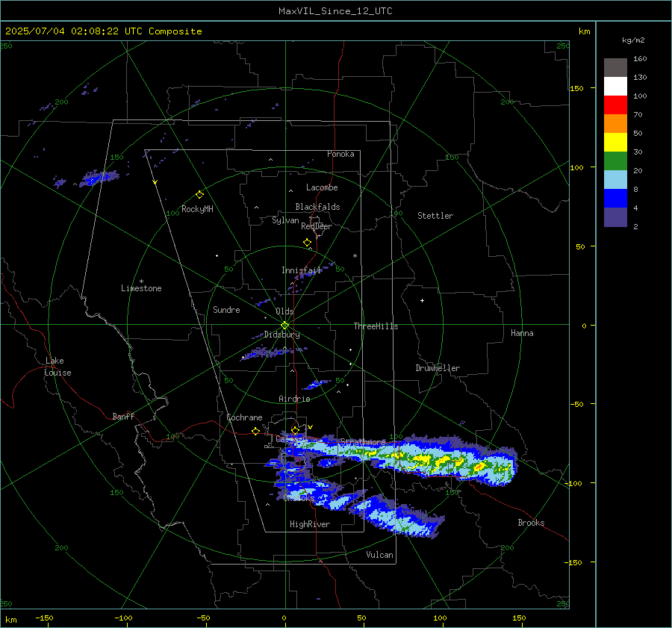Click the Okotoks town label
The height and width of the screenshot is (628, 672).
(x=299, y=497)
